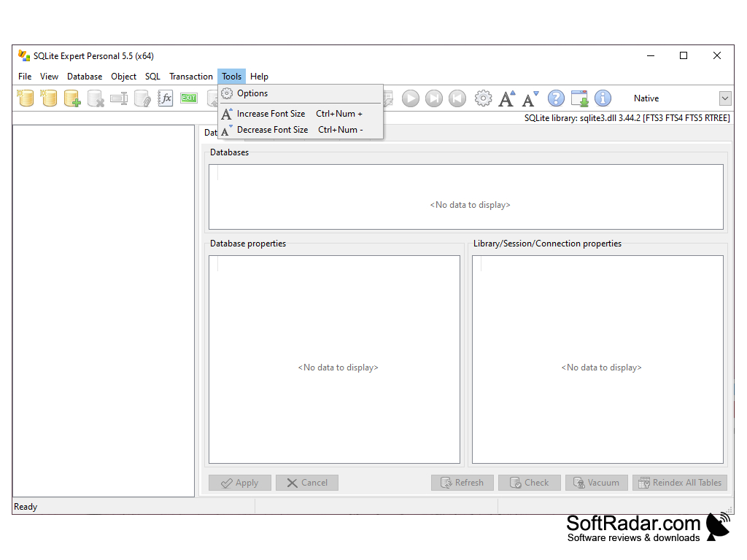
Task: Click the fx functions notebook icon
Action: 166,98
